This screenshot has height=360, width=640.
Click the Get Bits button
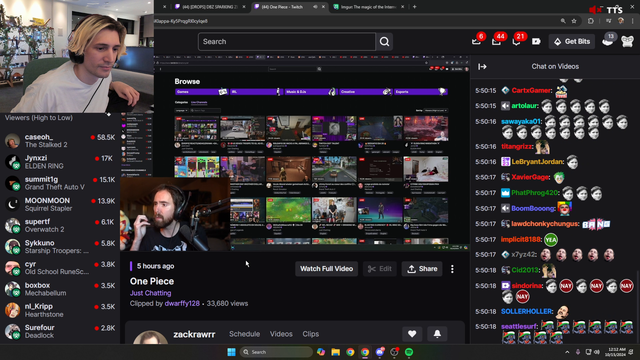(572, 41)
